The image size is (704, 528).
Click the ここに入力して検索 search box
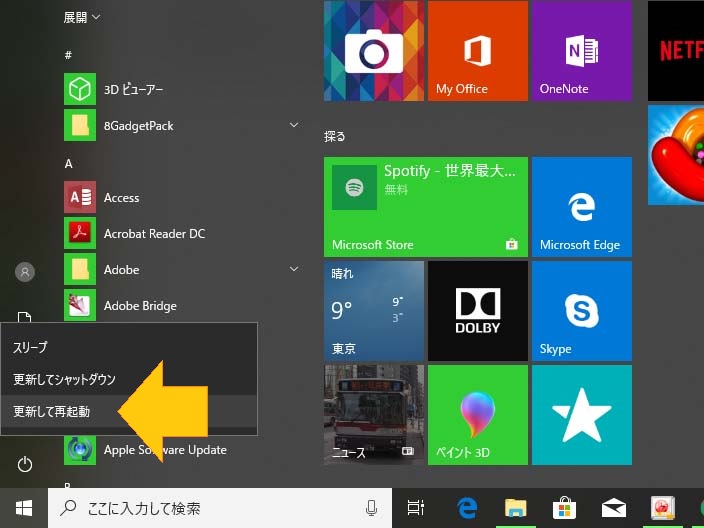[x=220, y=508]
